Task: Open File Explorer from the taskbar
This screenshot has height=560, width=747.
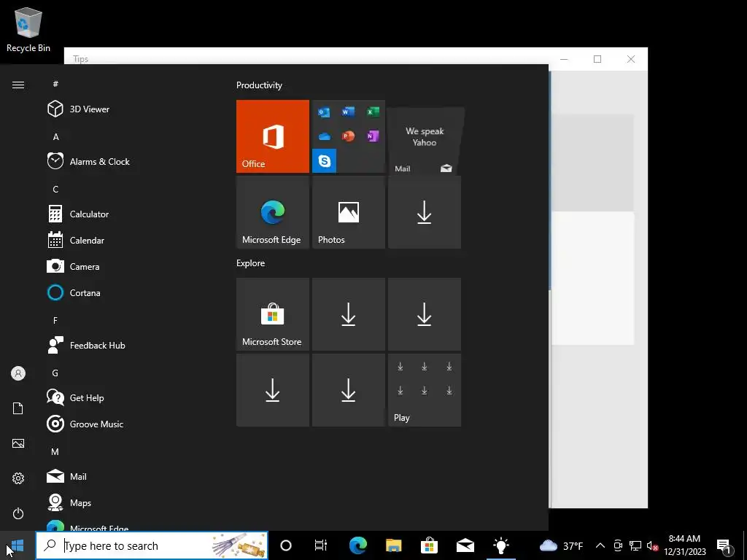Action: point(393,545)
